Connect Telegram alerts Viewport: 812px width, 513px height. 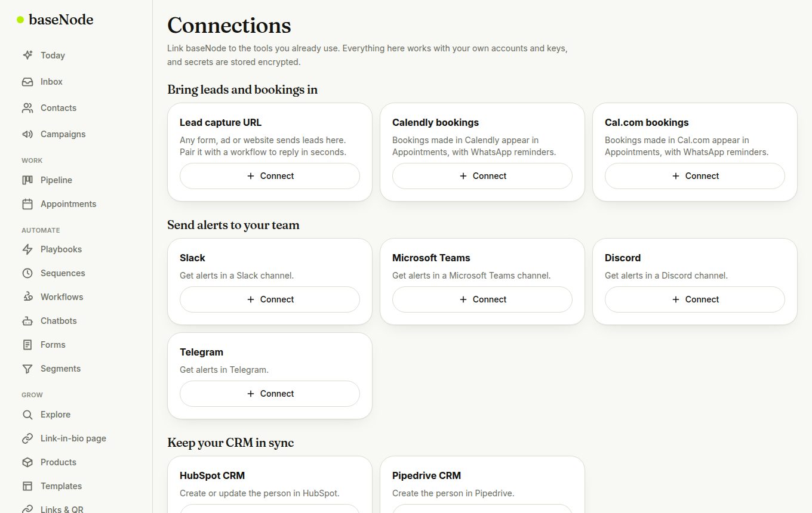tap(270, 394)
